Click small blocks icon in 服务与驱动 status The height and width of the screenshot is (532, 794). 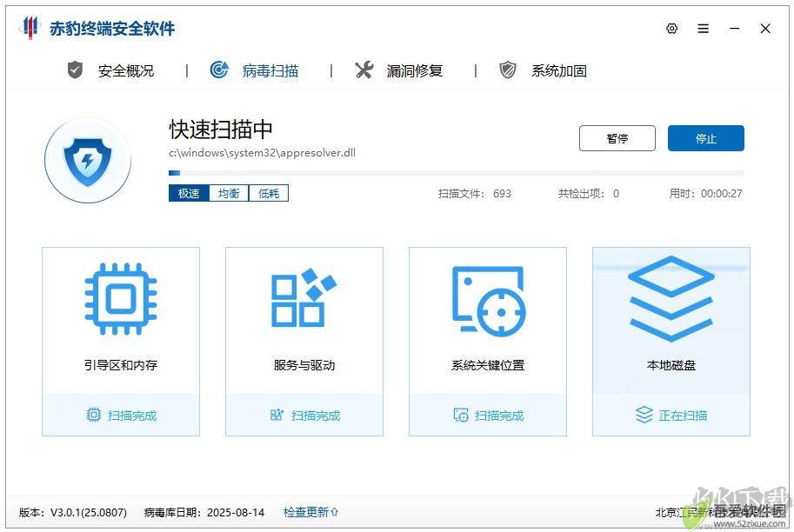[x=277, y=415]
